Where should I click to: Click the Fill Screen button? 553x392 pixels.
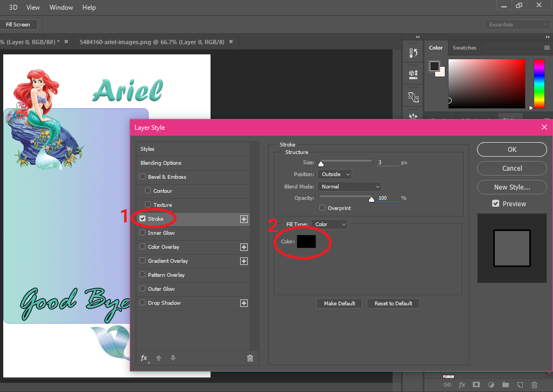coord(18,25)
